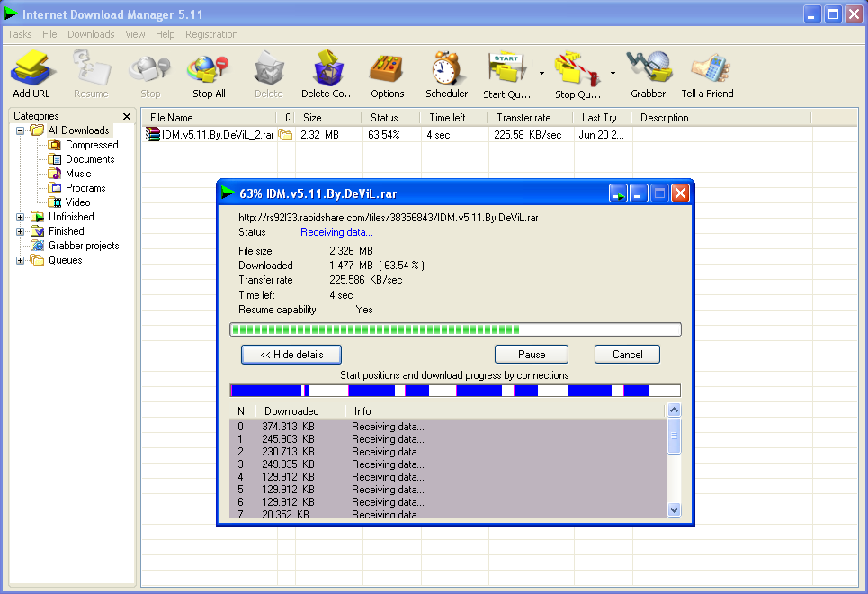This screenshot has height=594, width=868.
Task: Close the Categories panel
Action: [127, 116]
